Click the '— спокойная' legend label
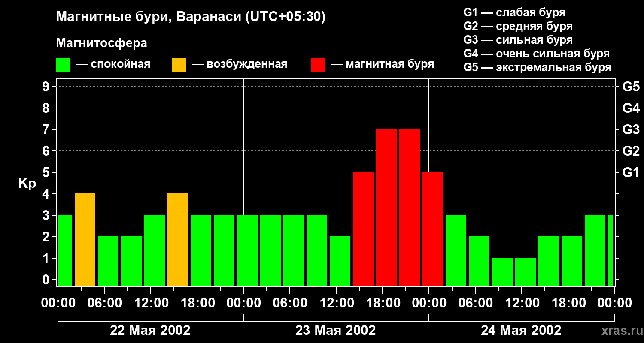The image size is (644, 343). (x=113, y=64)
